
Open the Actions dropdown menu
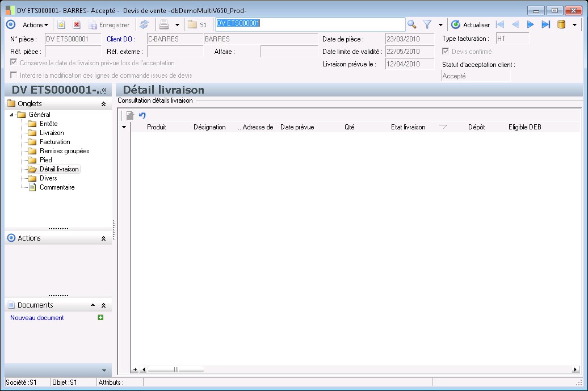click(x=35, y=25)
